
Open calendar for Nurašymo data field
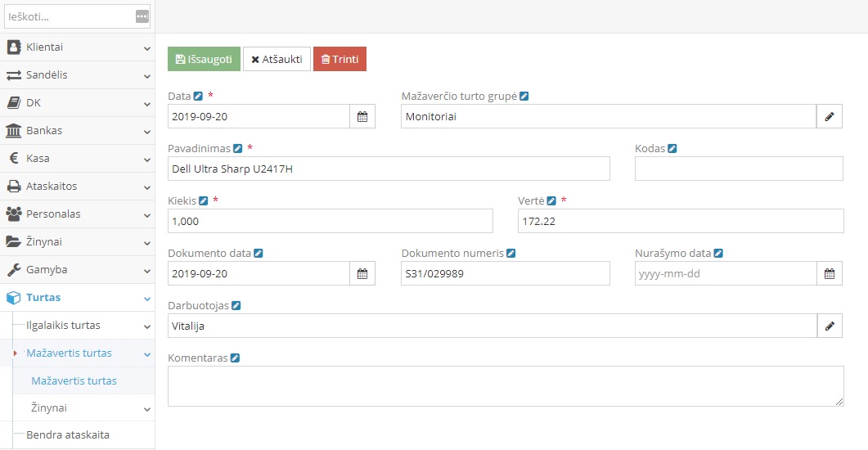click(830, 274)
